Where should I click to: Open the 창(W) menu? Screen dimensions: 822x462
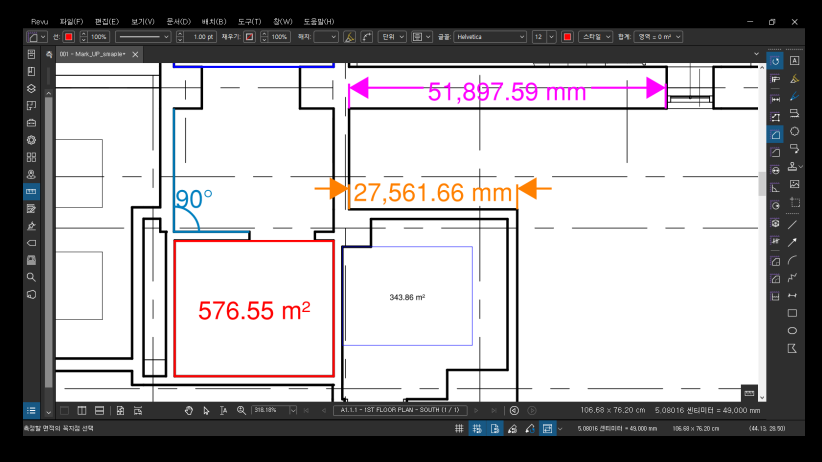[x=283, y=22]
